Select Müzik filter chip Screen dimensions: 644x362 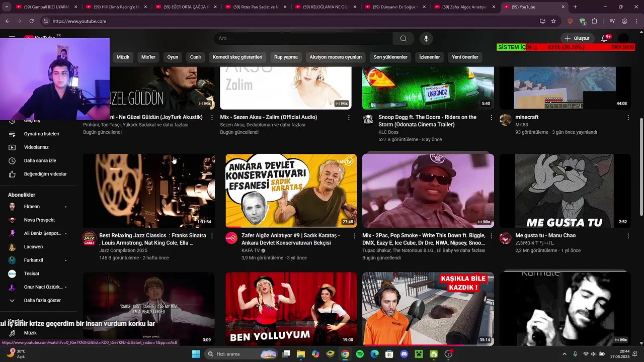pyautogui.click(x=123, y=57)
